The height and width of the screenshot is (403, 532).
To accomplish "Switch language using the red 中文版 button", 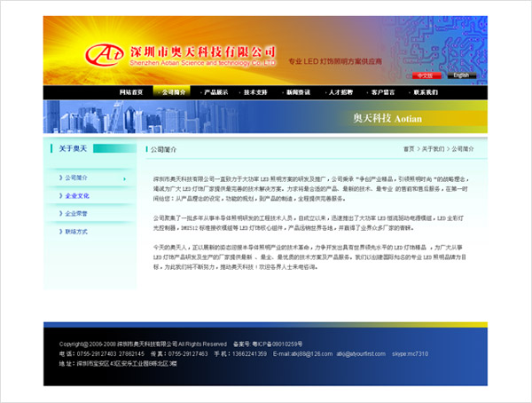I will (x=426, y=75).
